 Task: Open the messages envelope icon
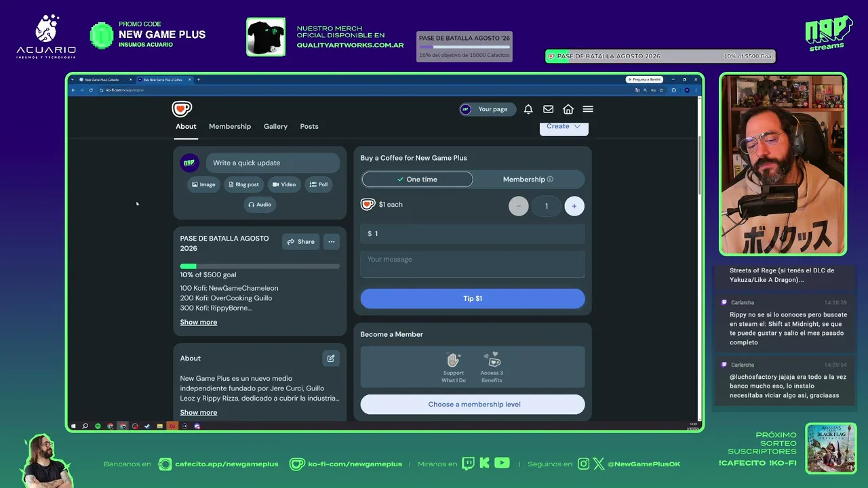pyautogui.click(x=548, y=109)
